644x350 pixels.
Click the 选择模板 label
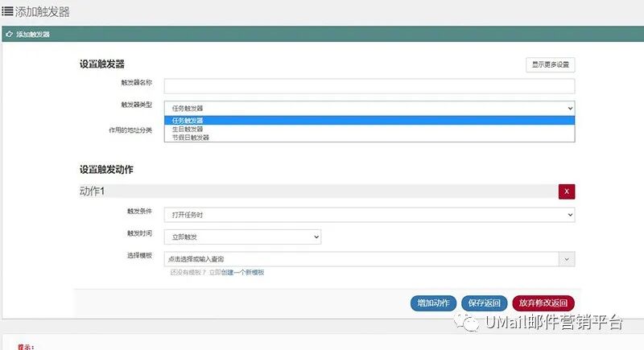point(139,256)
